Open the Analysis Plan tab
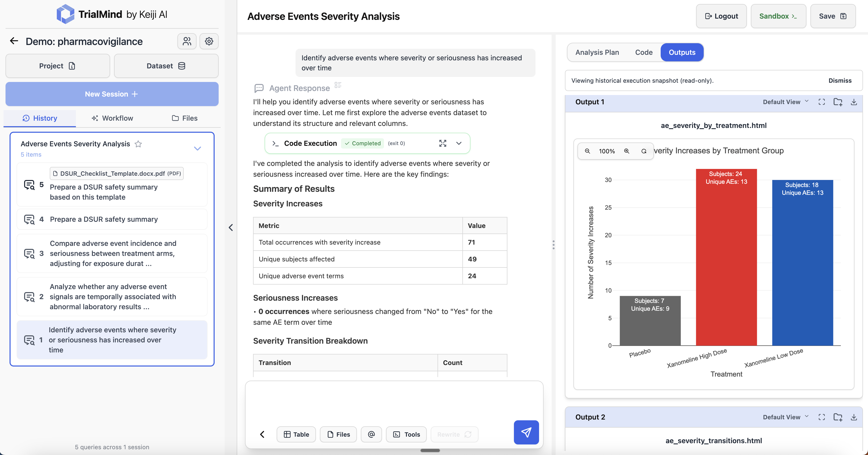This screenshot has height=455, width=868. click(x=597, y=52)
